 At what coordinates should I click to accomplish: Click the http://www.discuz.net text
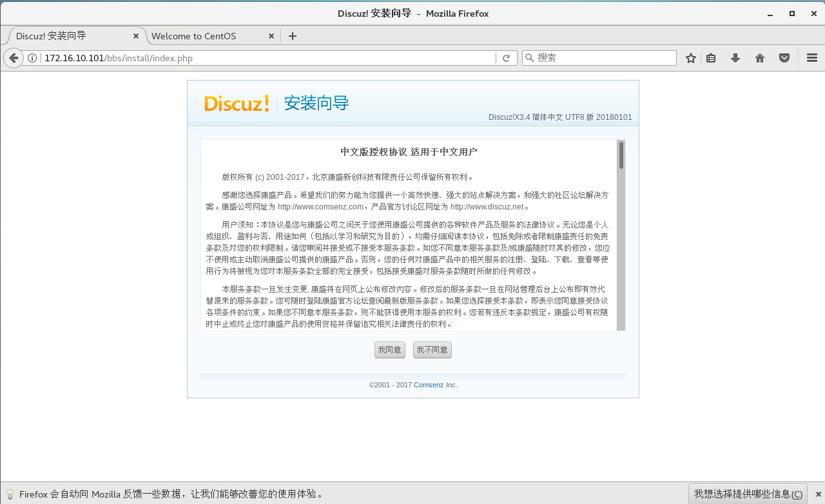click(487, 207)
